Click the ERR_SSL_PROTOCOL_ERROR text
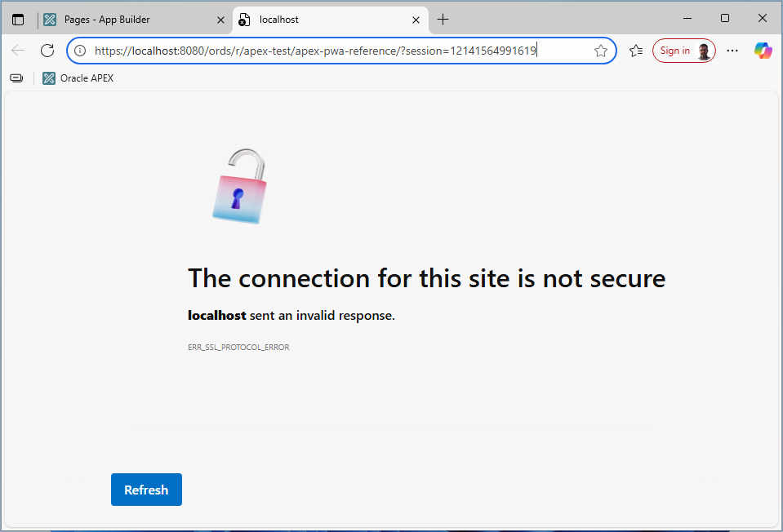 click(238, 348)
